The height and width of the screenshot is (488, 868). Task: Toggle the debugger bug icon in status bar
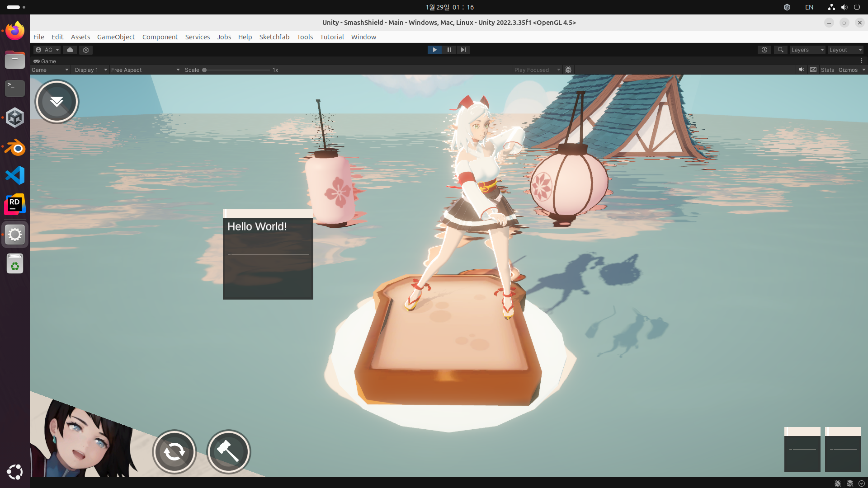pos(838,483)
